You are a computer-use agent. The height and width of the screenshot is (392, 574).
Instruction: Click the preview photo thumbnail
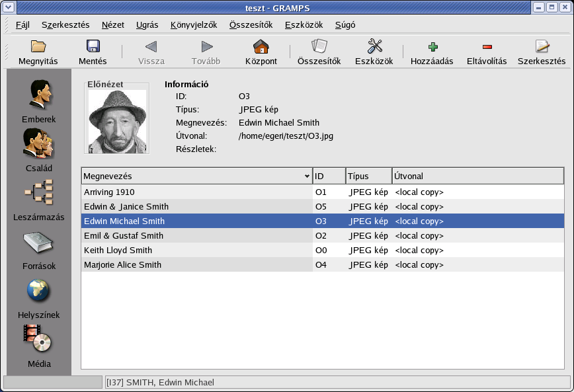(x=117, y=121)
